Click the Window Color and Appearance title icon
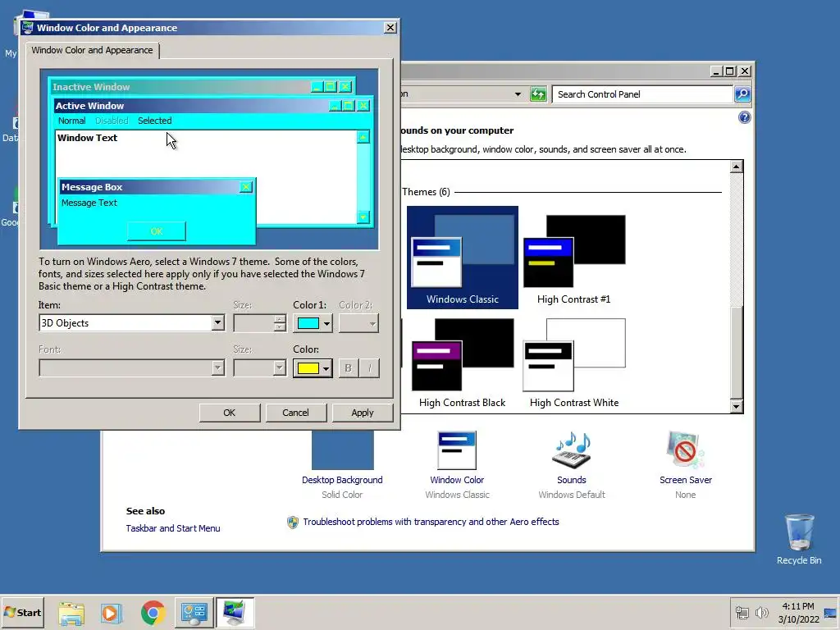840x630 pixels. click(x=27, y=27)
